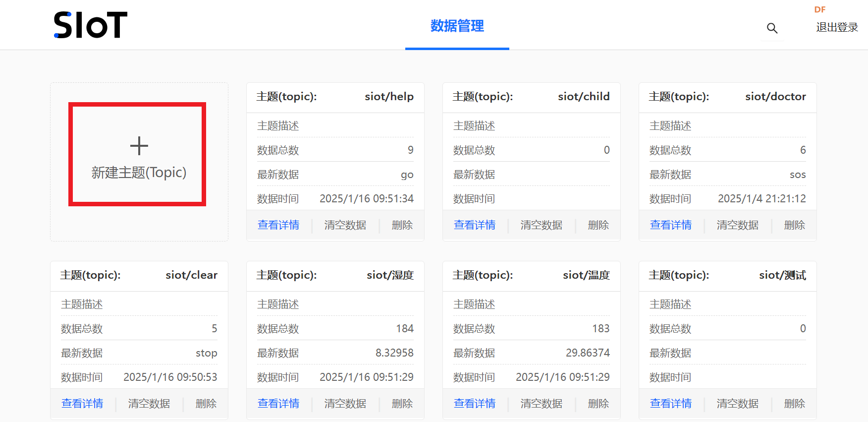Delete the siot/help topic
The height and width of the screenshot is (422, 868).
point(402,225)
